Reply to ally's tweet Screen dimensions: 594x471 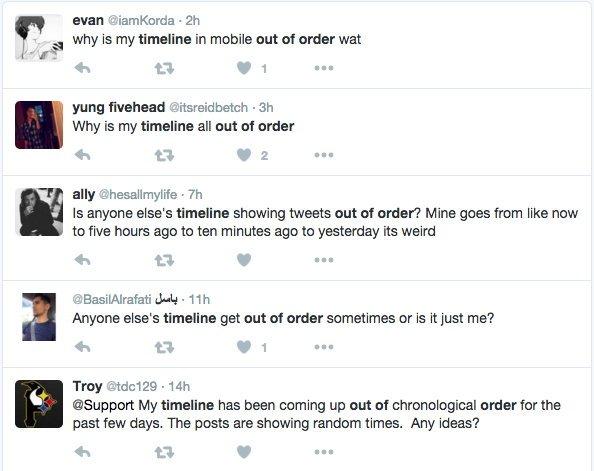82,260
